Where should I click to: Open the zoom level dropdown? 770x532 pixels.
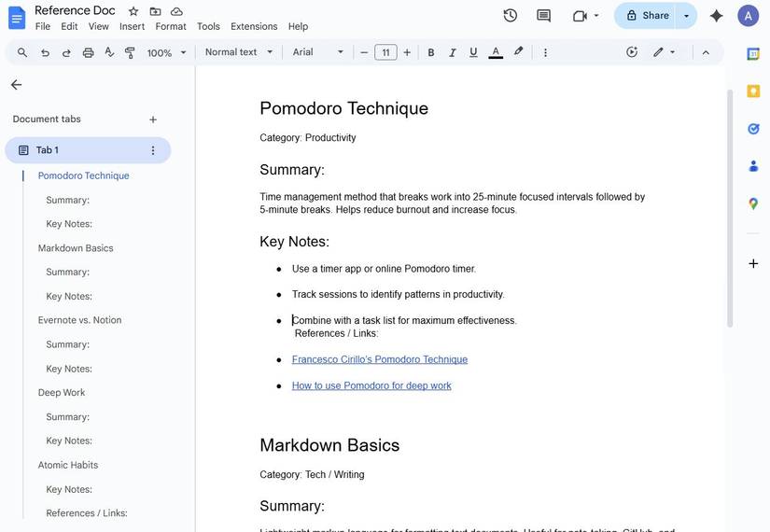(166, 52)
